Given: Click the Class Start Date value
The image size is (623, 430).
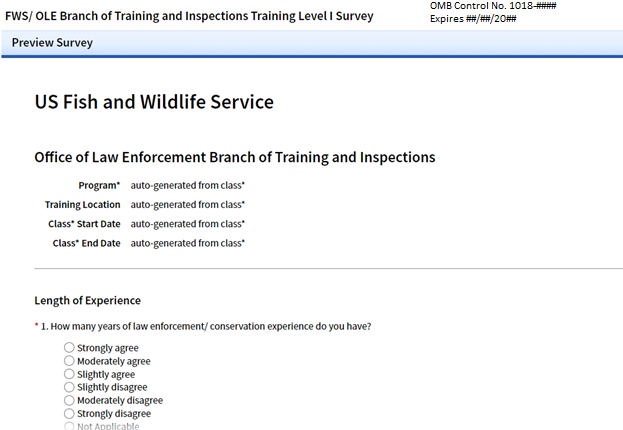Looking at the screenshot, I should coord(188,224).
